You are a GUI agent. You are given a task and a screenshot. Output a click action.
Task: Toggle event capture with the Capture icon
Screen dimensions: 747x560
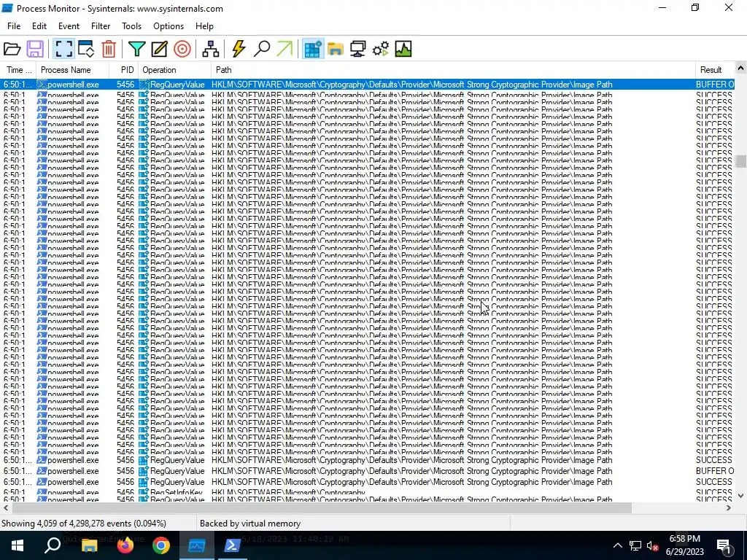(63, 49)
